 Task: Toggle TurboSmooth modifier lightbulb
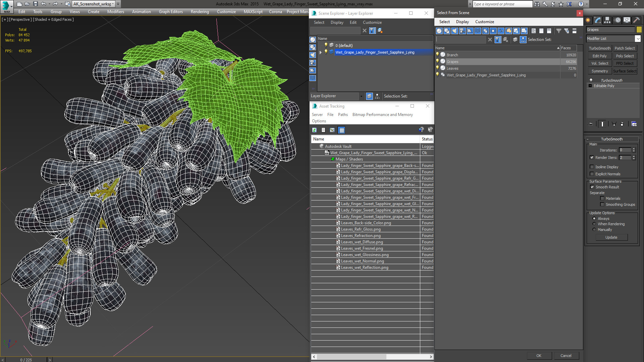[591, 80]
